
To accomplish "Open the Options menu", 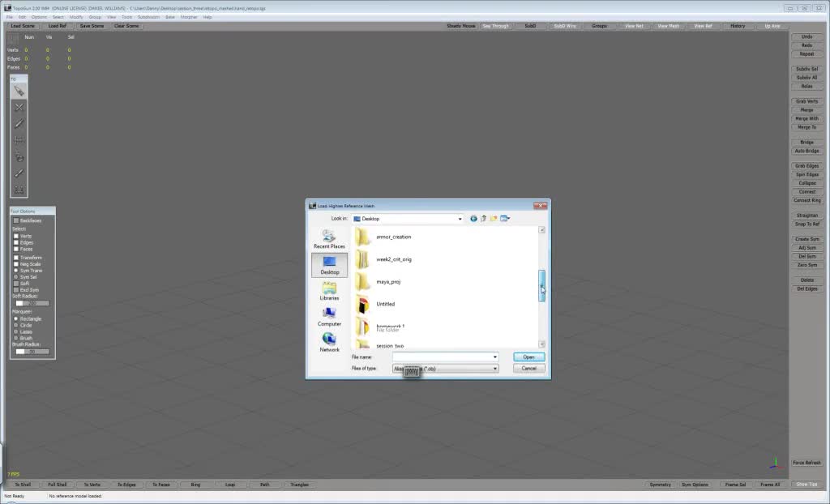I will click(39, 17).
